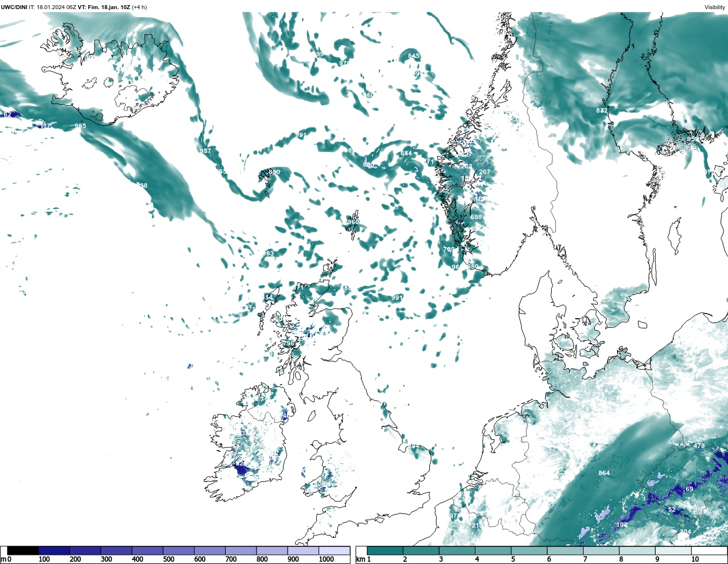Click the 500–600 m legend color segment
Screen dimensions: 728x564
[179, 551]
